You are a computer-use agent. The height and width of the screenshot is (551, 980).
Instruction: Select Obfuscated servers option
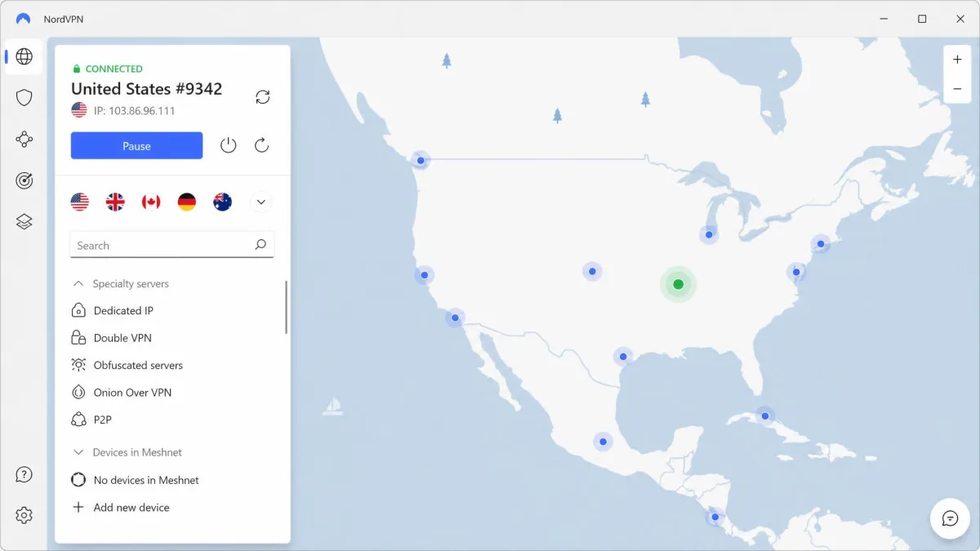[x=127, y=365]
